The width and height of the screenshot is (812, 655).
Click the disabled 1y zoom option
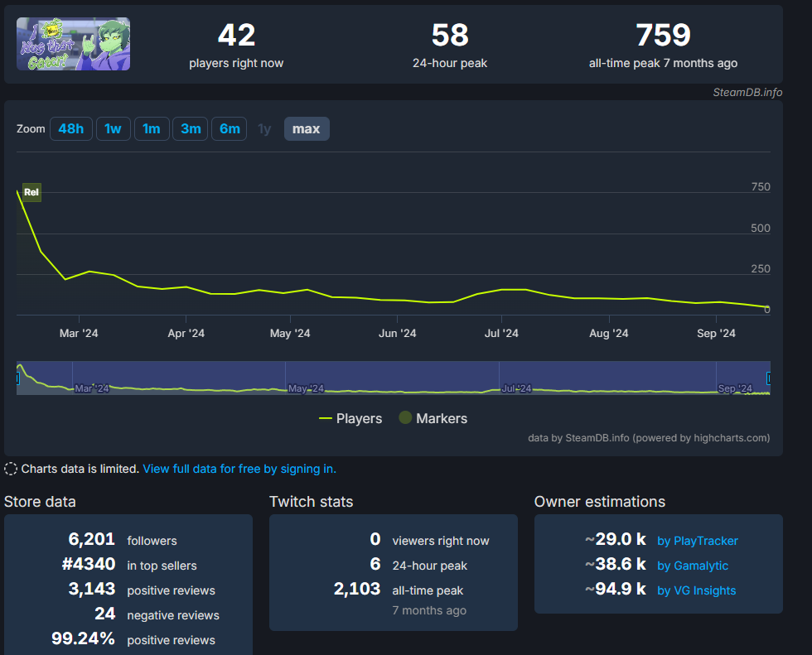pos(264,129)
